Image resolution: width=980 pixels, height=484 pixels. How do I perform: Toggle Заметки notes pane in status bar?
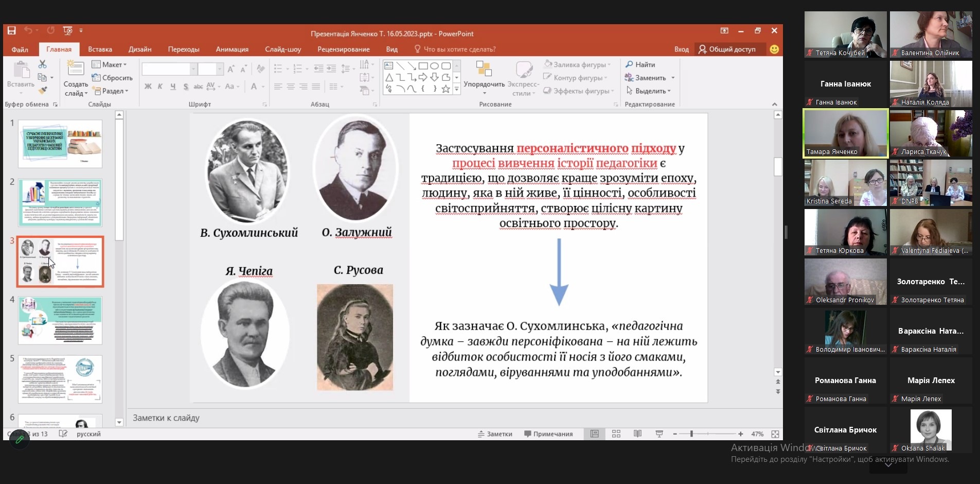tap(495, 434)
